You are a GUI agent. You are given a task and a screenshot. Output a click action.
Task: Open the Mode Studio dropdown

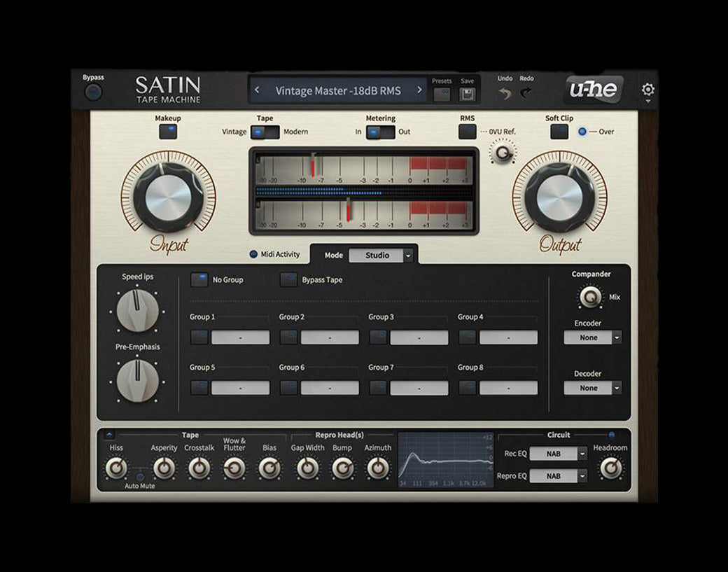380,256
